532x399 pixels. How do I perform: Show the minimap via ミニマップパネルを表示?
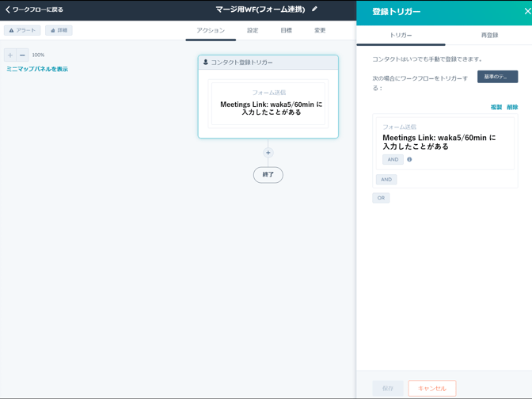37,69
